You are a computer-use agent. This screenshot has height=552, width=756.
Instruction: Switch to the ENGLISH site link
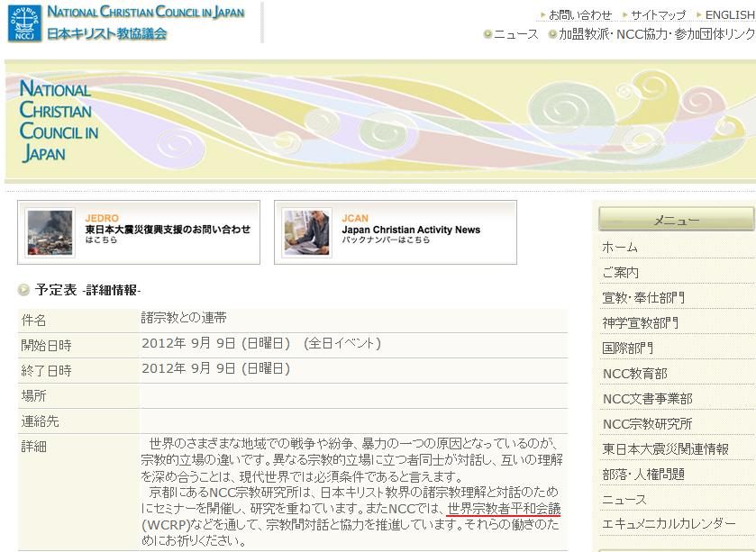pos(730,15)
